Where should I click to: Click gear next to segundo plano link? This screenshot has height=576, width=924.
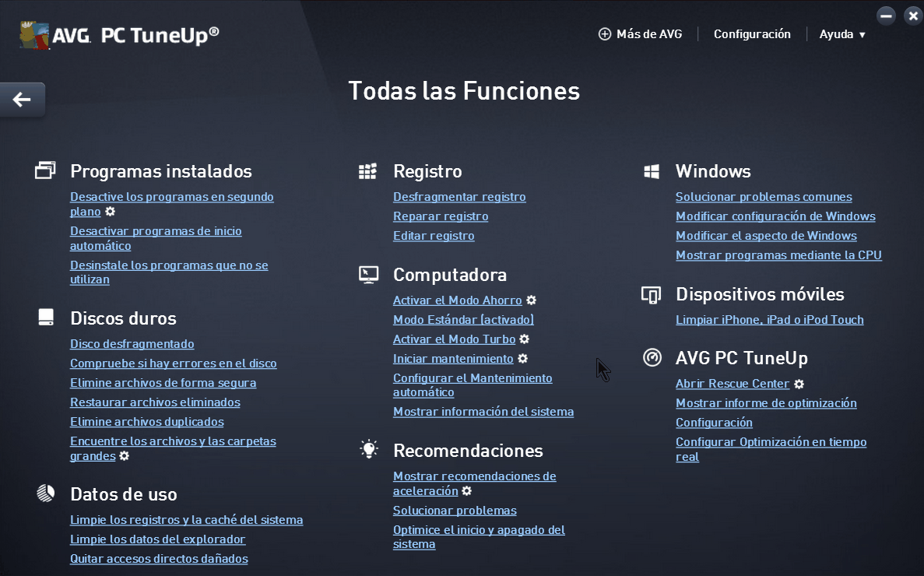(111, 211)
